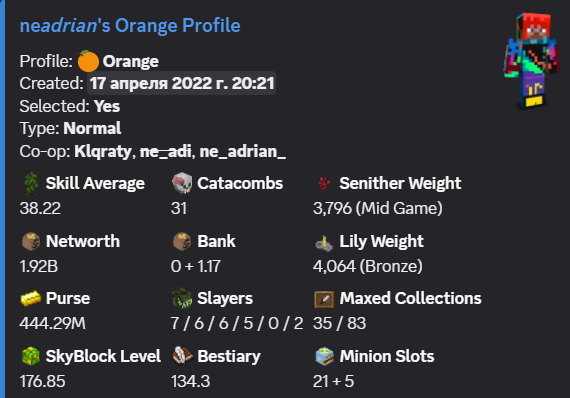Click the struck-through co-op name ne_adi
The width and height of the screenshot is (570, 398).
click(165, 152)
